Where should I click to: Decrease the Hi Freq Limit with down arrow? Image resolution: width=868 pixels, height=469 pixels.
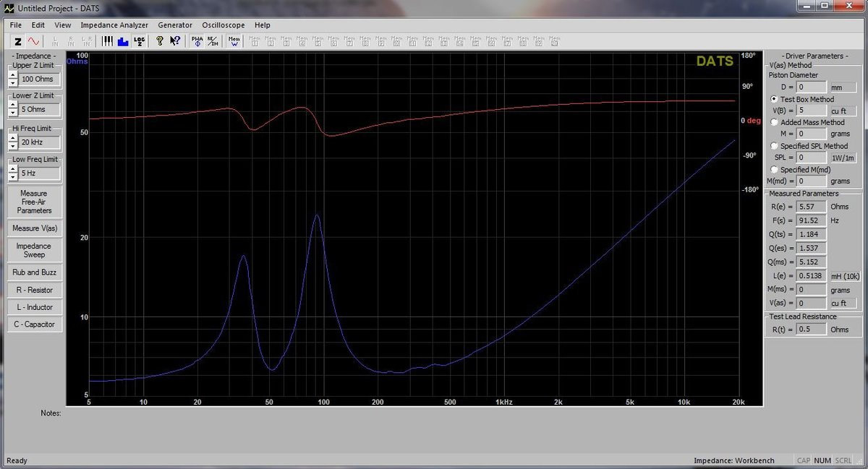(13, 146)
